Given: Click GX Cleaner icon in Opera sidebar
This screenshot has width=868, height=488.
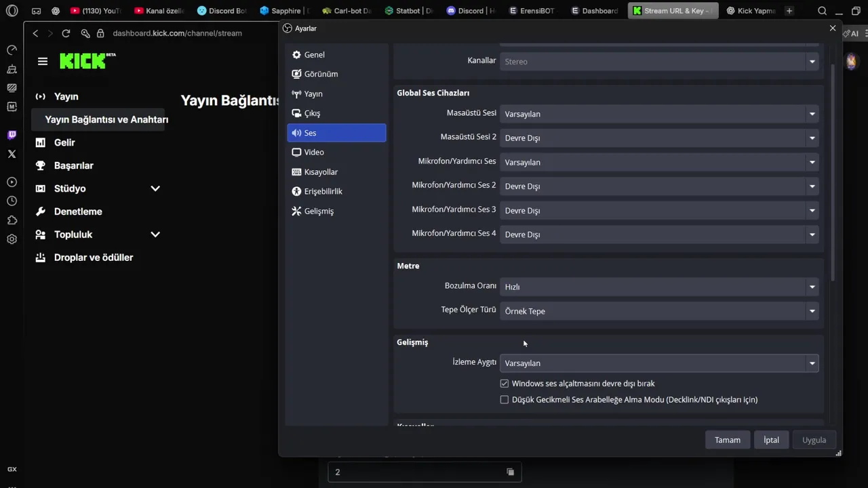Looking at the screenshot, I should click(x=12, y=68).
